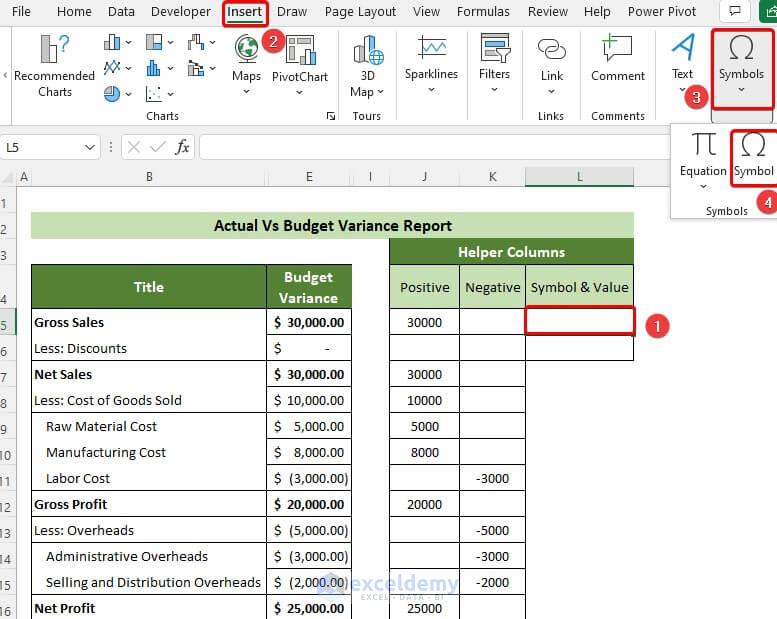Image resolution: width=777 pixels, height=619 pixels.
Task: Open Recommended Charts
Action: (54, 66)
